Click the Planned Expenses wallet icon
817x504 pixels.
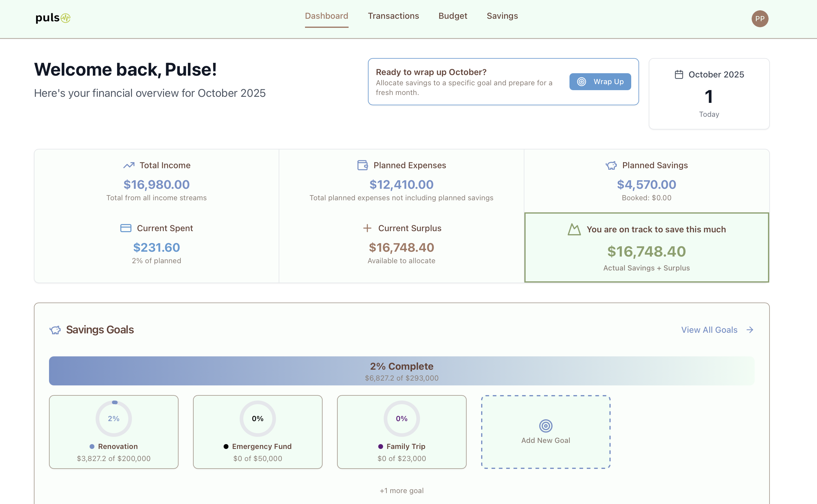[x=362, y=165]
